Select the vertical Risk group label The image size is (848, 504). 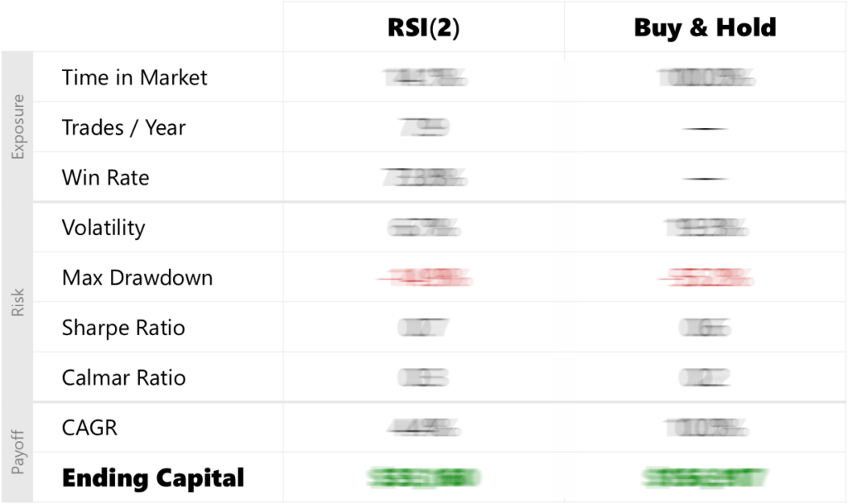[x=18, y=302]
